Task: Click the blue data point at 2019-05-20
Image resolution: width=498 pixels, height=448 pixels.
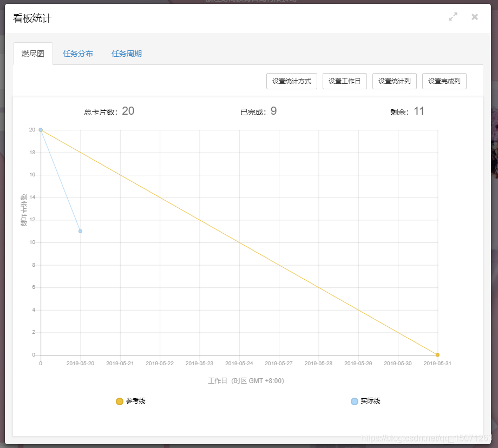Action: point(80,231)
